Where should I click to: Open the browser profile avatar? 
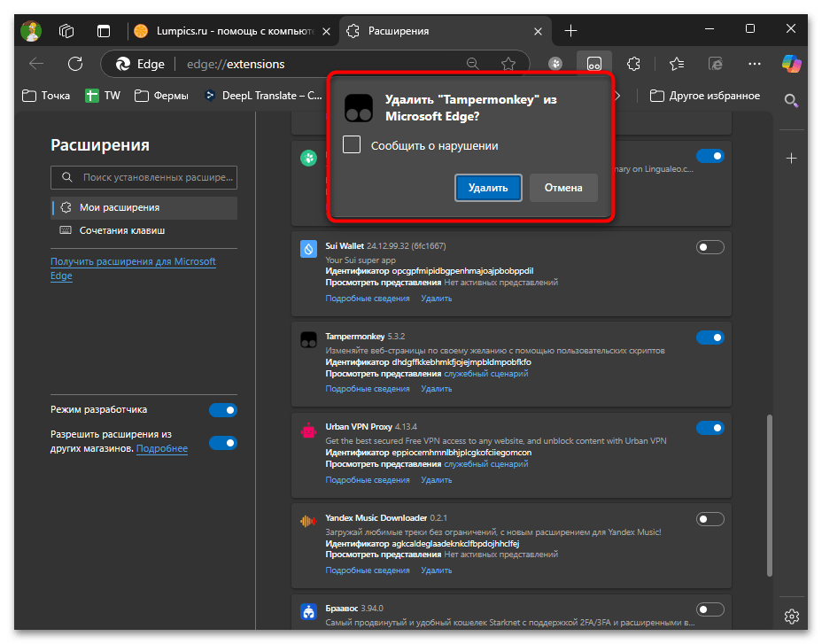[31, 31]
